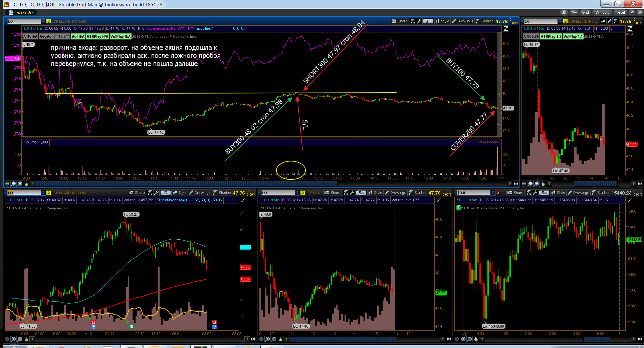Click the blue question mark event marker
644x348 pixels.
[214, 327]
